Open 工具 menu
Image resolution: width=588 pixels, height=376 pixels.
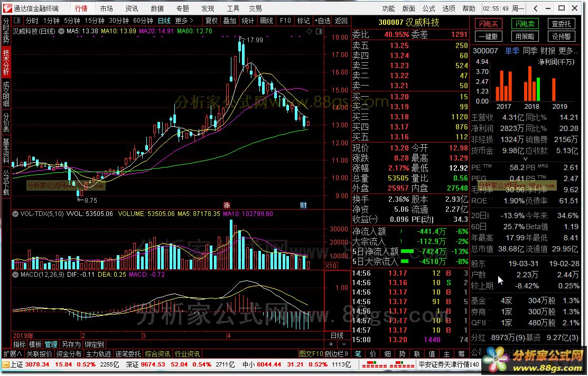tap(233, 8)
